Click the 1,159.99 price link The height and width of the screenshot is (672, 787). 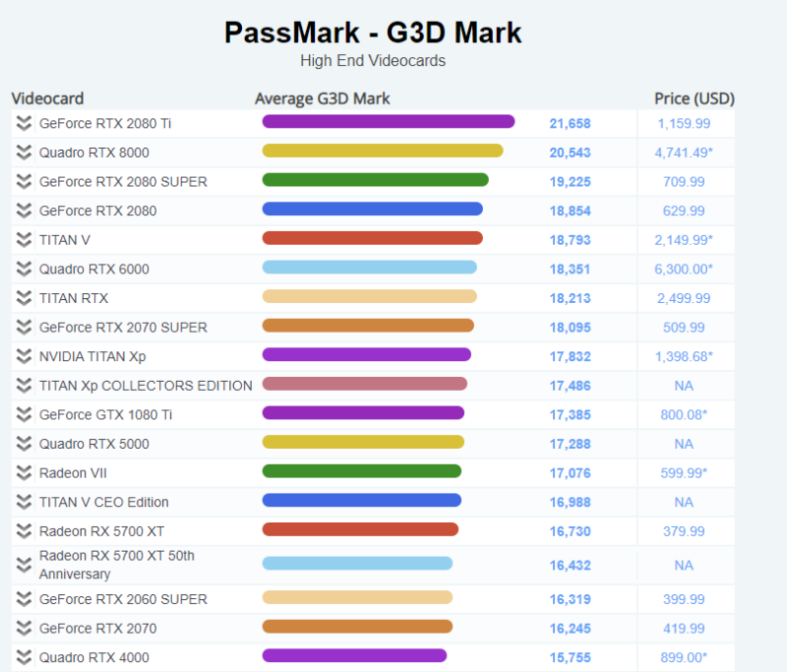click(684, 123)
